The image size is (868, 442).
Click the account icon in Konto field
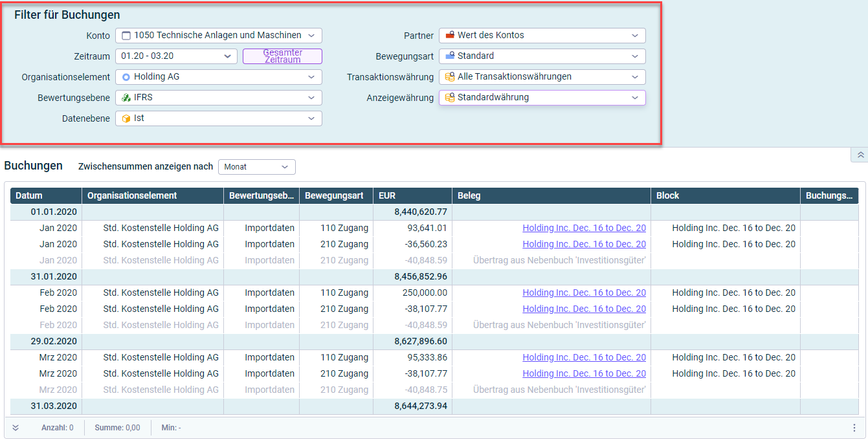tap(126, 36)
